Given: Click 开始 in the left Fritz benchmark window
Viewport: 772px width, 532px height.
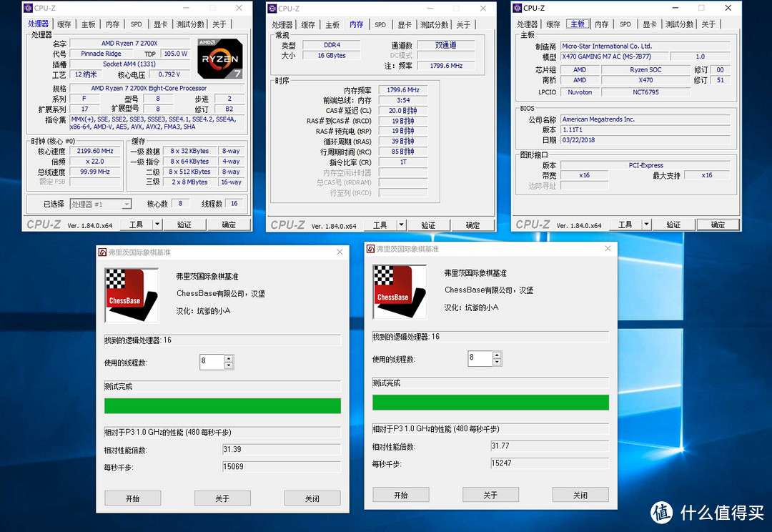Looking at the screenshot, I should tap(132, 498).
